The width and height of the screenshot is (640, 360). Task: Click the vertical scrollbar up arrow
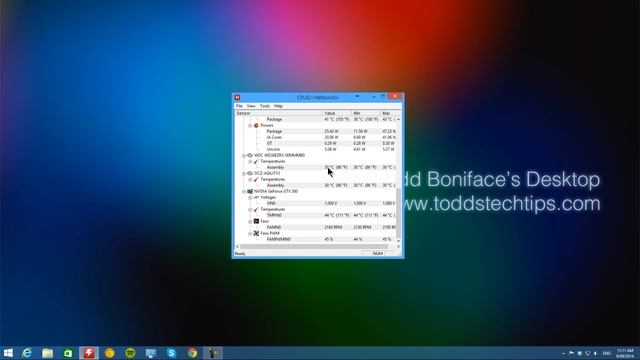(398, 119)
